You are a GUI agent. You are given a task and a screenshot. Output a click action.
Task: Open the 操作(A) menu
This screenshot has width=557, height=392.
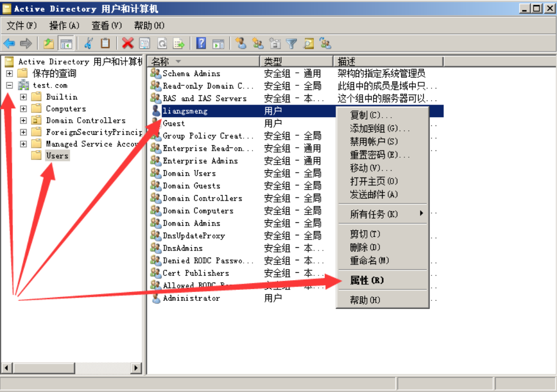64,26
